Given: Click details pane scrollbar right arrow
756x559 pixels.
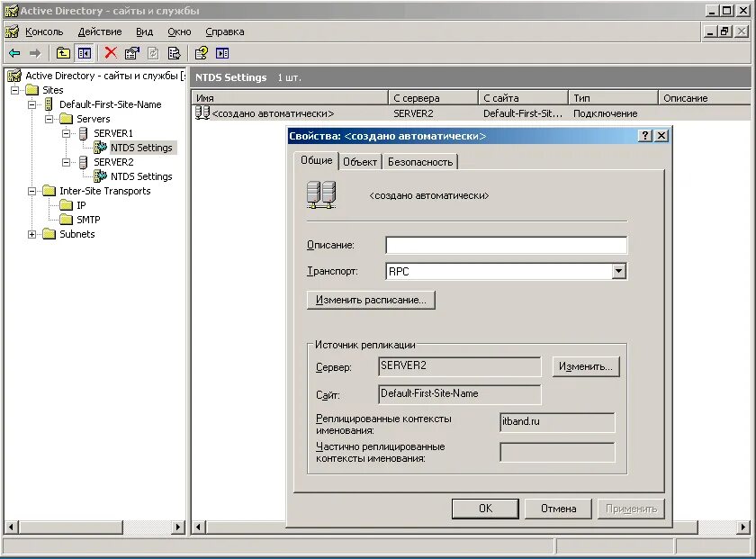Looking at the screenshot, I should 743,527.
